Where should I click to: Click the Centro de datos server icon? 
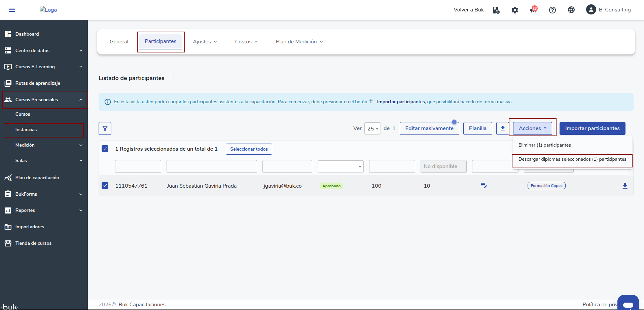click(8, 50)
